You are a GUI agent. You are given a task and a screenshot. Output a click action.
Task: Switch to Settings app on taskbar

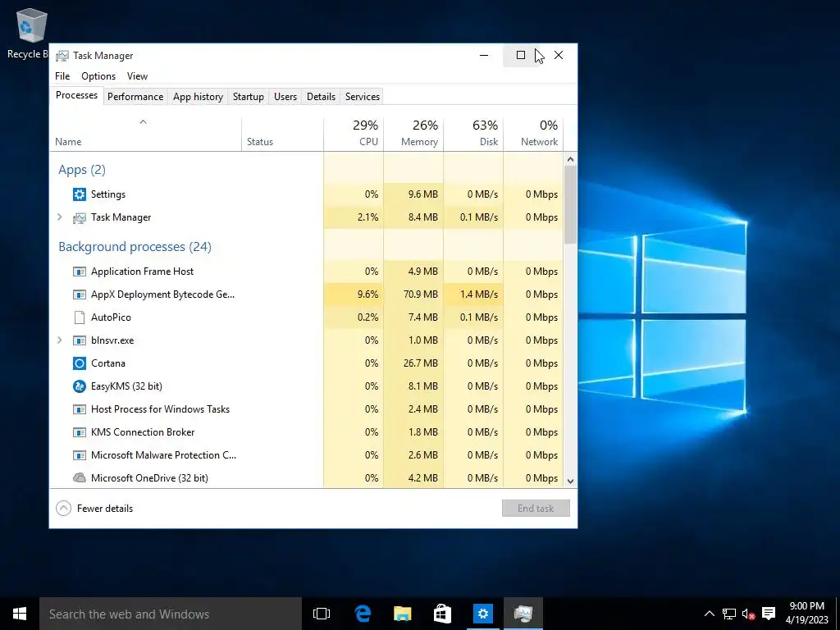coord(482,614)
